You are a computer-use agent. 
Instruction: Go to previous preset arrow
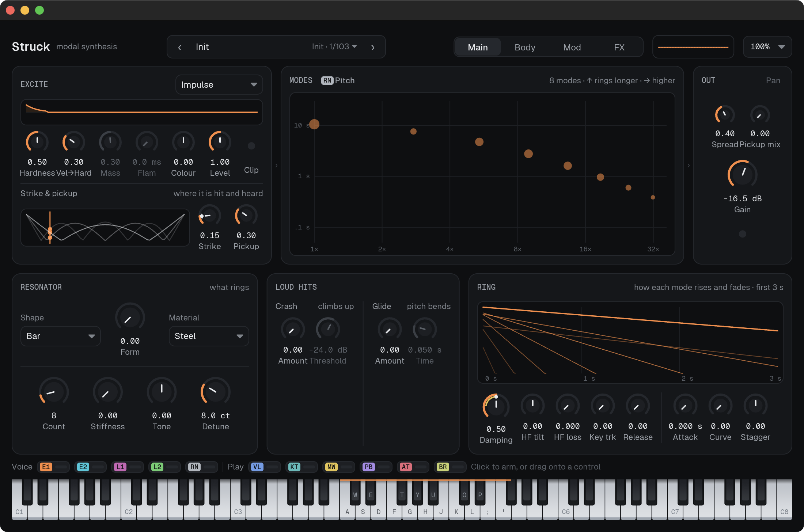pos(179,47)
